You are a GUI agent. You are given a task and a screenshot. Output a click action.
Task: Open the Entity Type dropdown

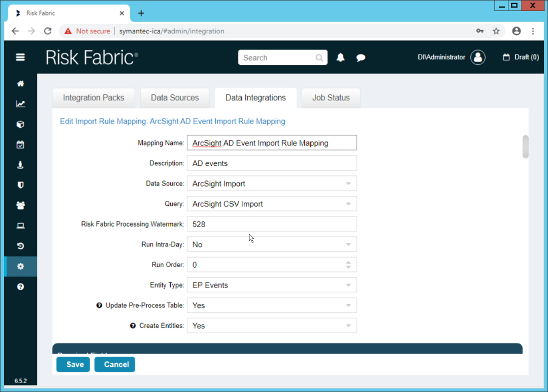[x=272, y=285]
